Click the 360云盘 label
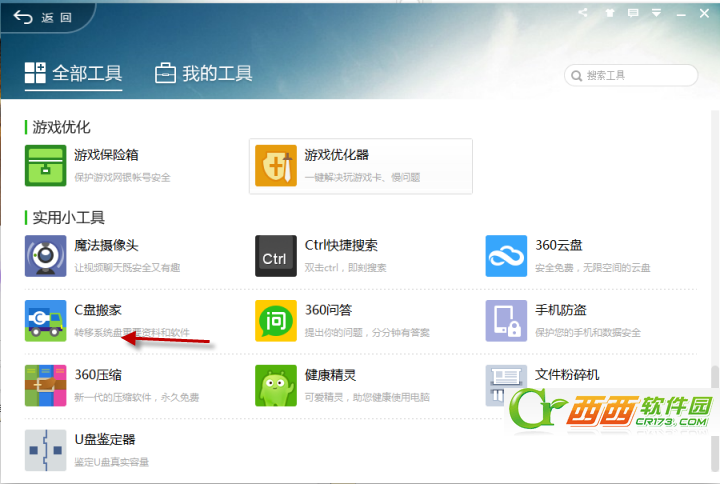 559,245
